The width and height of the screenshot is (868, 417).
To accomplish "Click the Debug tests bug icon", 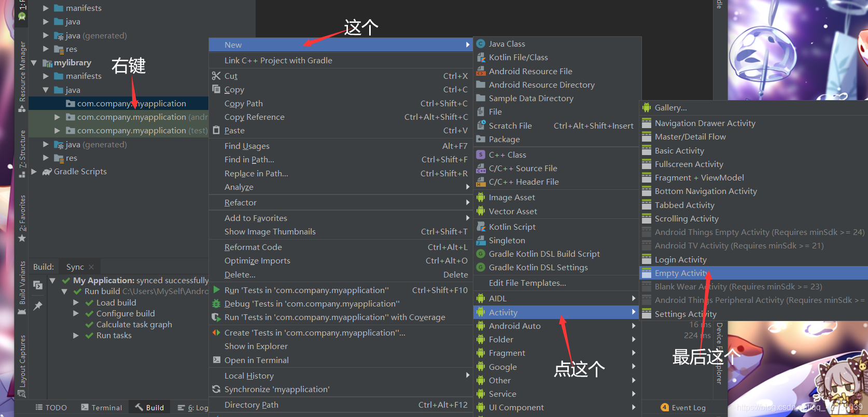I will point(216,303).
